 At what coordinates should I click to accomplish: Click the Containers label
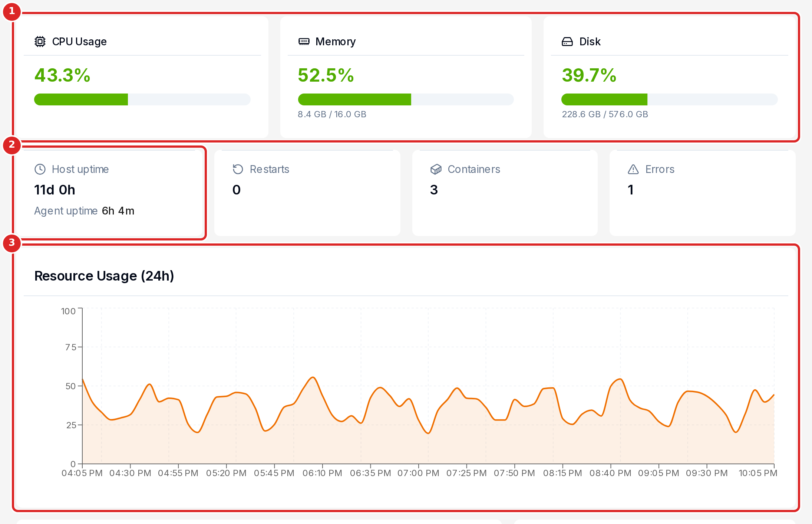point(474,169)
